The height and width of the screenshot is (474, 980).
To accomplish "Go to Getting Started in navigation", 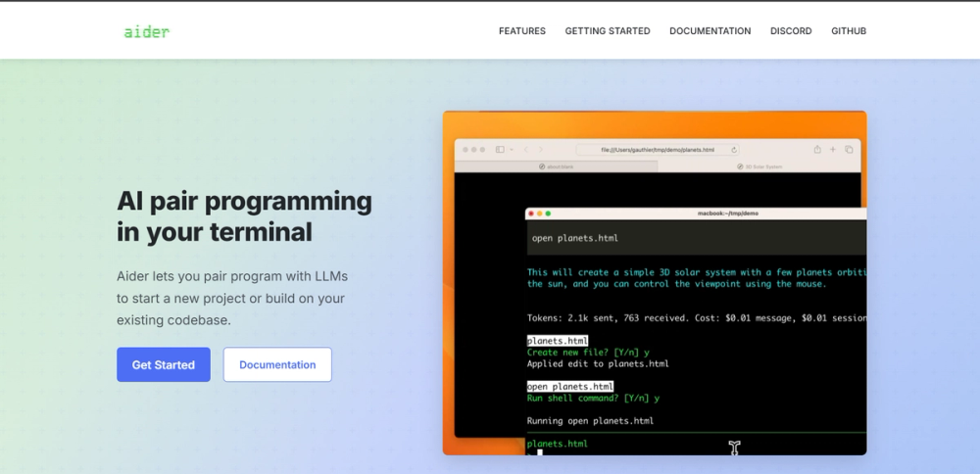I will pos(608,31).
